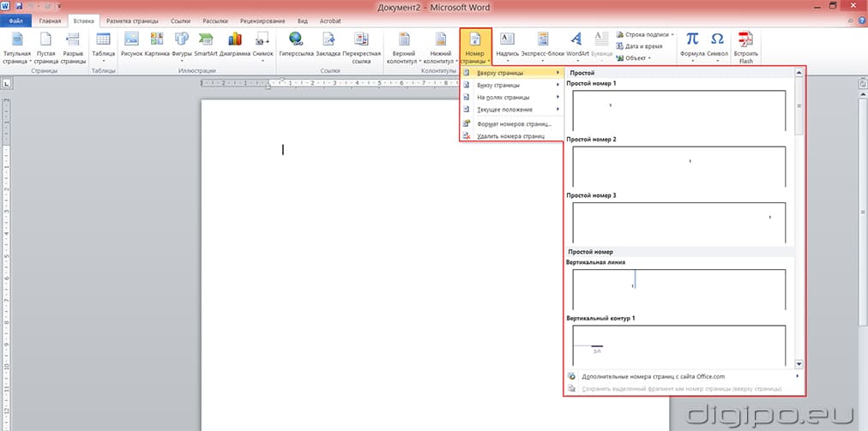Insert a Закладка bookmark
Screen dimensions: 868x431
[x=328, y=45]
